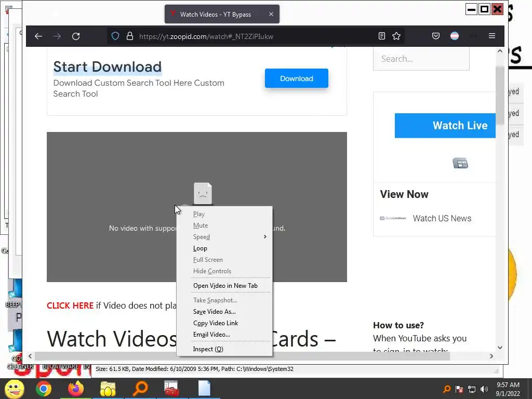Click the View Now heading
The image size is (532, 399).
(404, 194)
